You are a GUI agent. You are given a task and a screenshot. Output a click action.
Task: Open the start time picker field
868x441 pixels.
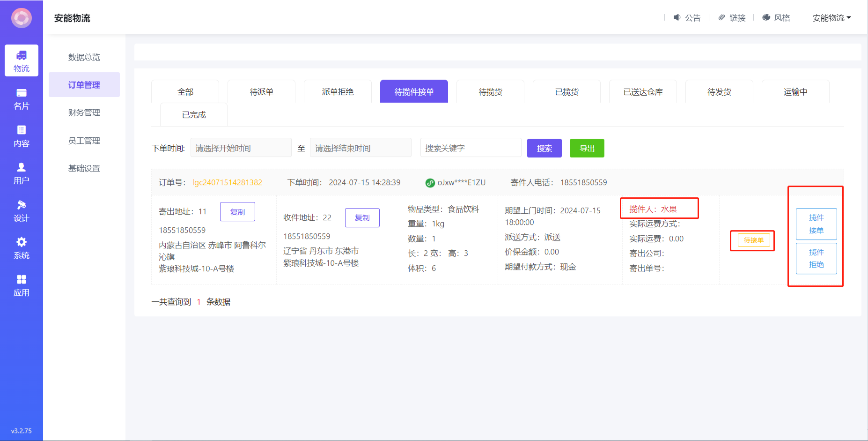(x=241, y=148)
